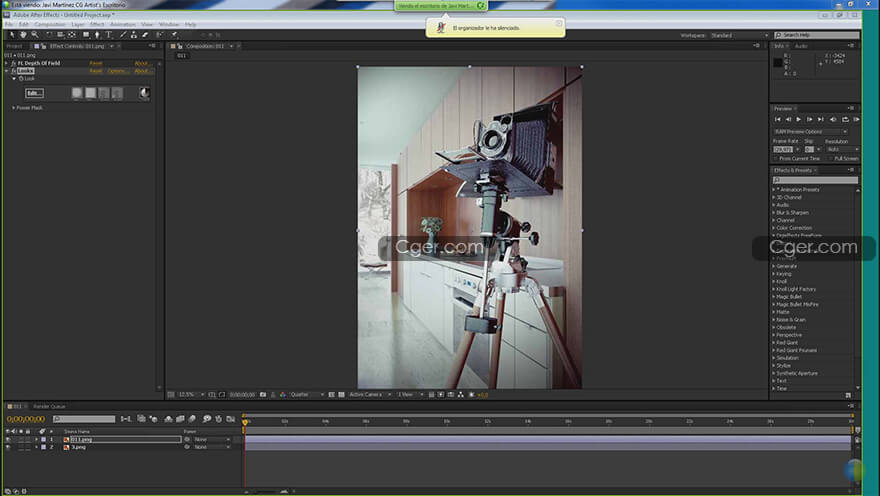Select the Selection arrow tool
880x496 pixels.
click(x=12, y=35)
